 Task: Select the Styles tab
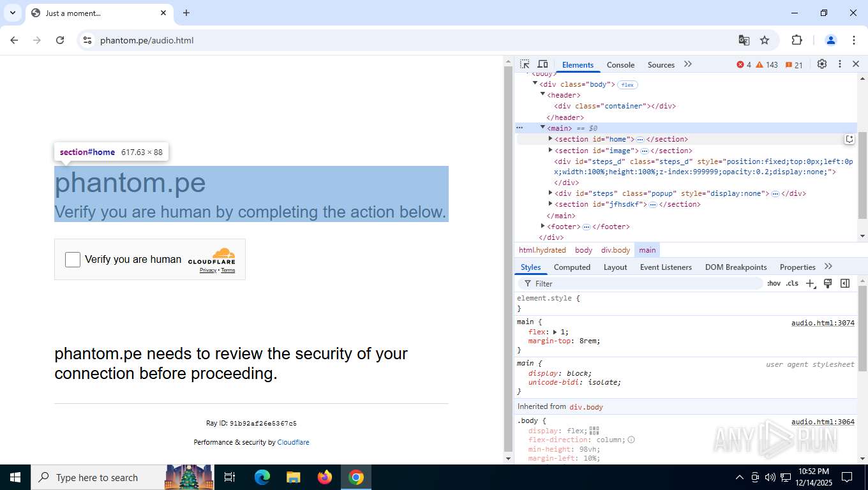tap(530, 267)
